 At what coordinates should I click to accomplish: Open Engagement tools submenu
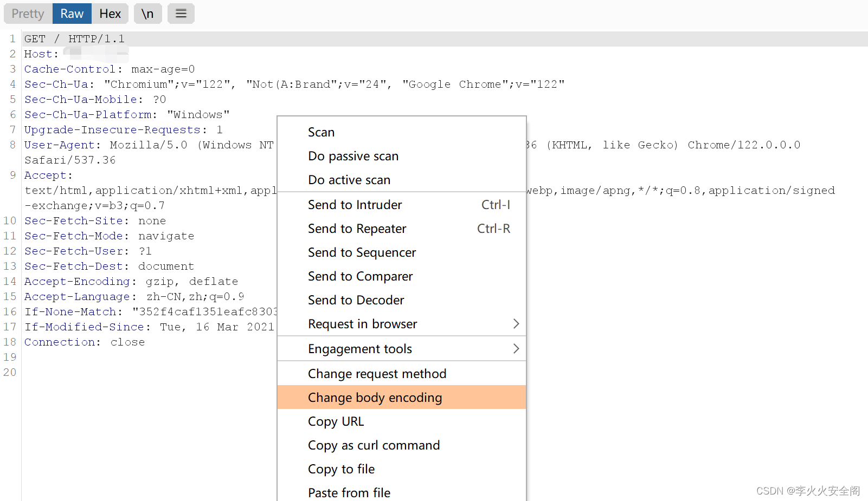click(402, 349)
